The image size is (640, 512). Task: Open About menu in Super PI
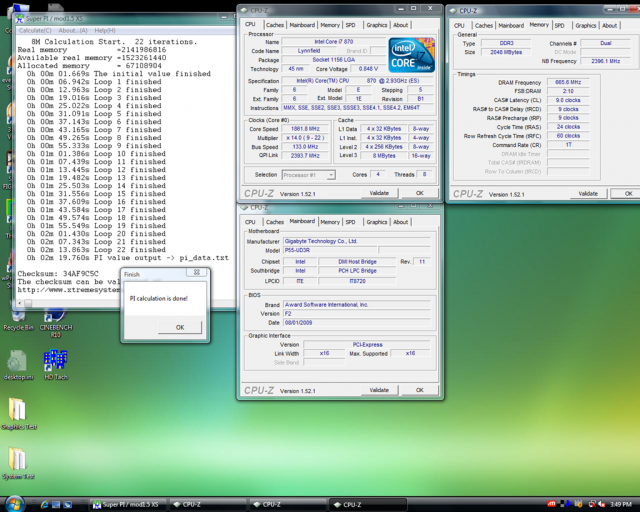tap(73, 31)
